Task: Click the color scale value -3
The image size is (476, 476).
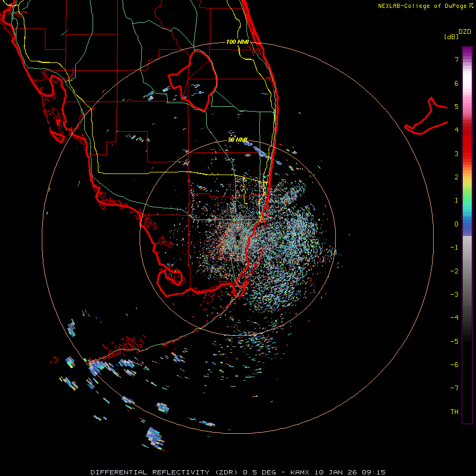Action: (x=454, y=295)
